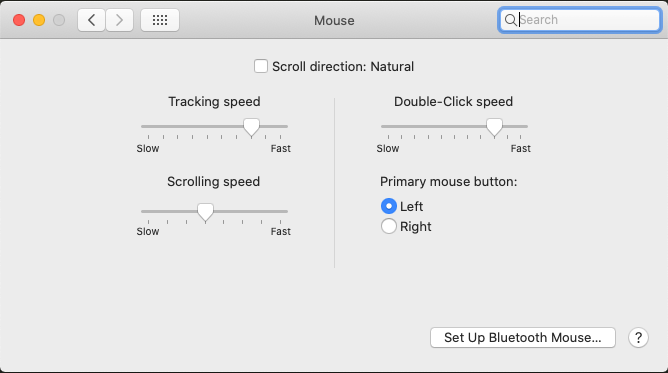This screenshot has width=668, height=373.
Task: Click the Slow end of Tracking speed slider
Action: point(148,148)
